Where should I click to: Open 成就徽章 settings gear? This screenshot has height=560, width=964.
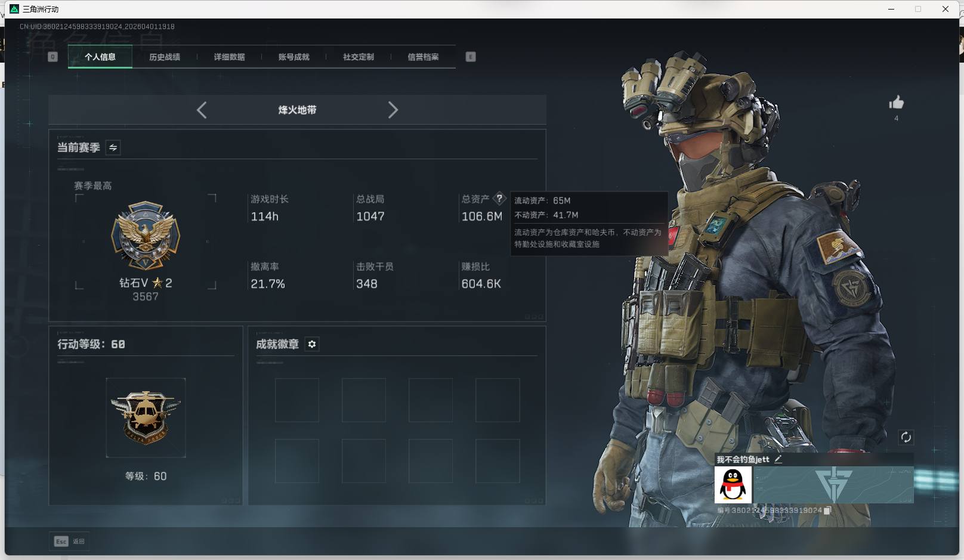(312, 344)
